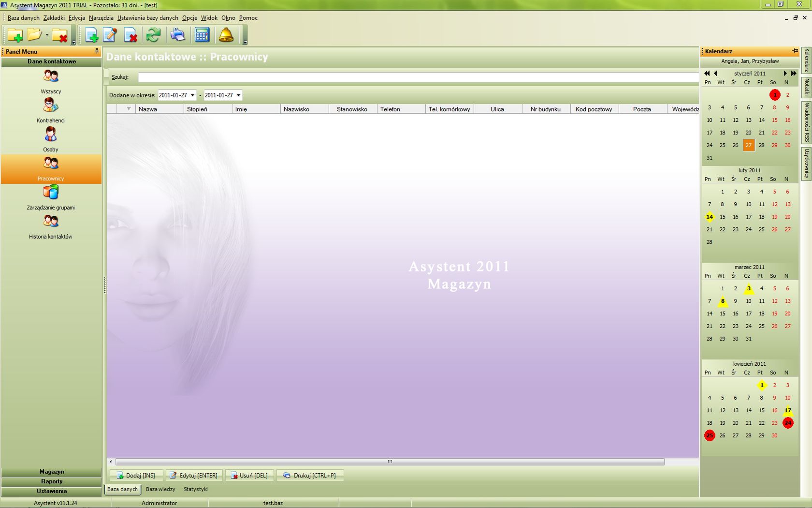Open the Osoby section
812x508 pixels.
[x=51, y=139]
